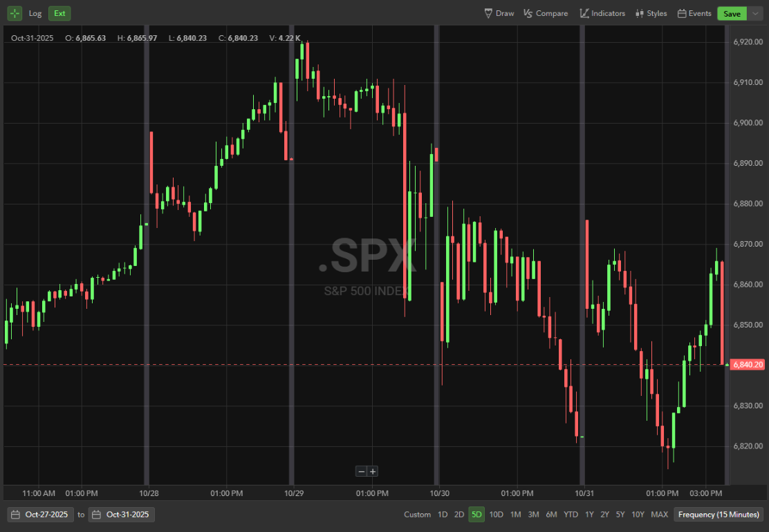Zoom out with the minus button
769x532 pixels.
361,471
